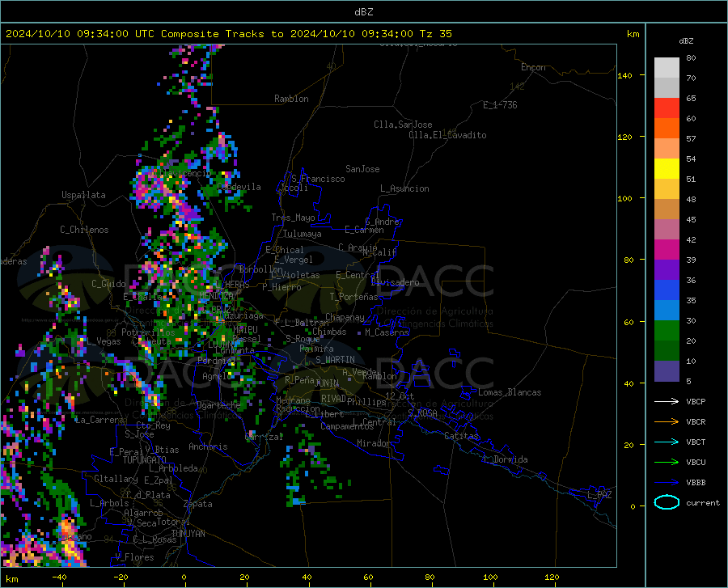This screenshot has width=728, height=588.
Task: Click the 'dBZ' title at top center
Action: pyautogui.click(x=363, y=12)
